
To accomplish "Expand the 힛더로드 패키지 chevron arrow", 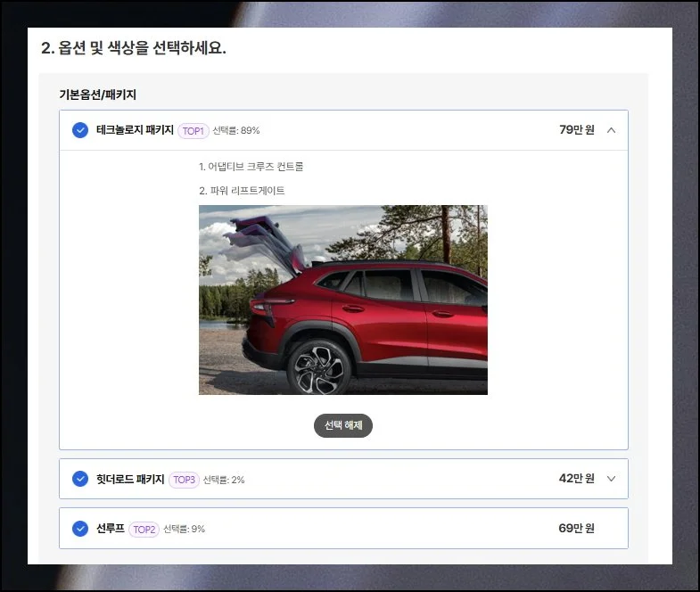I will [611, 479].
